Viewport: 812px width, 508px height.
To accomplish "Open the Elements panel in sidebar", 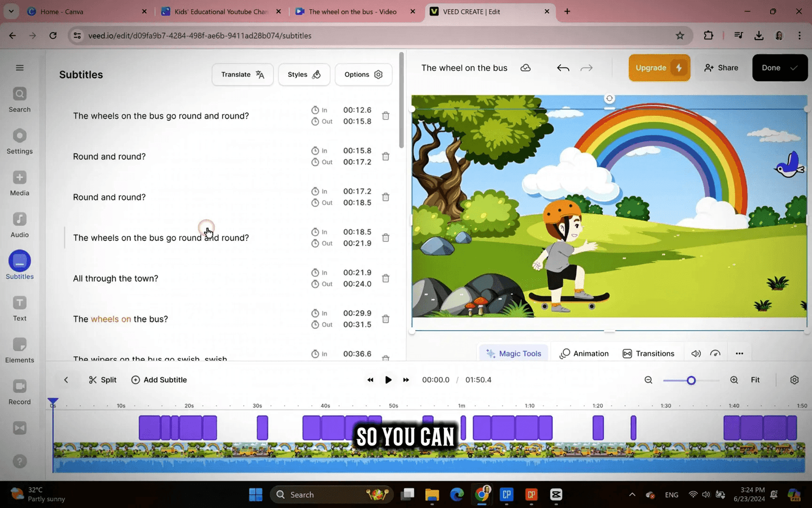I will coord(20,350).
